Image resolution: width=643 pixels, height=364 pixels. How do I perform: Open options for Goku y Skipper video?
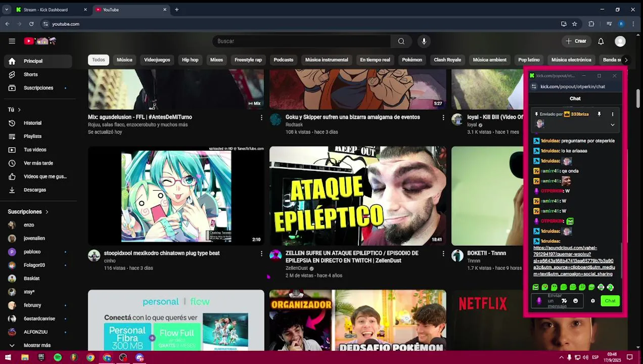(443, 117)
